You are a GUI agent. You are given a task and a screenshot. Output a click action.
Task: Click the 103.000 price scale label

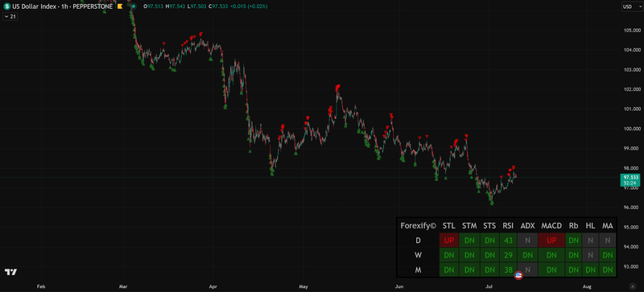click(632, 70)
